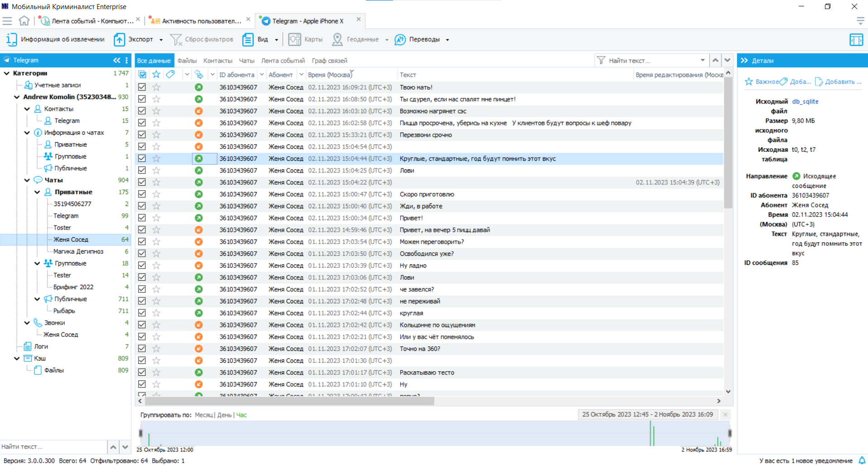Click 'У вас есть 1 новое уведомление'
868x465 pixels.
(x=806, y=460)
